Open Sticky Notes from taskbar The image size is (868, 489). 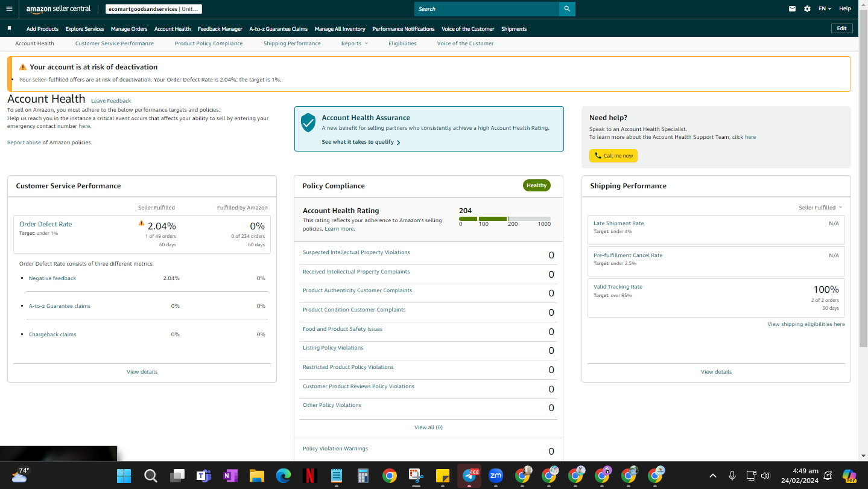click(443, 476)
